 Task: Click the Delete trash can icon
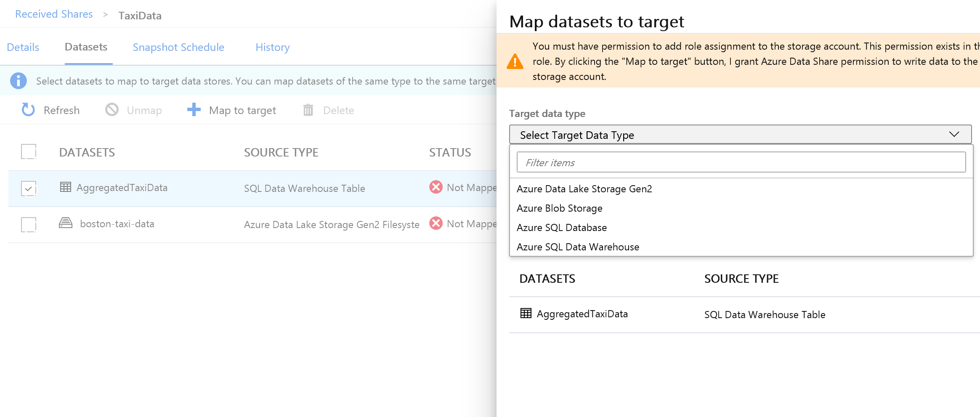pyautogui.click(x=308, y=110)
